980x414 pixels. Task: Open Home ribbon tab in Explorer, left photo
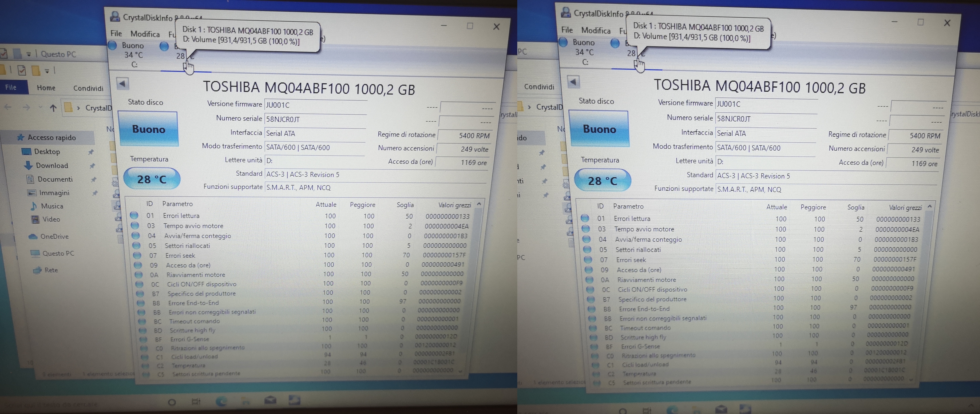pyautogui.click(x=46, y=88)
